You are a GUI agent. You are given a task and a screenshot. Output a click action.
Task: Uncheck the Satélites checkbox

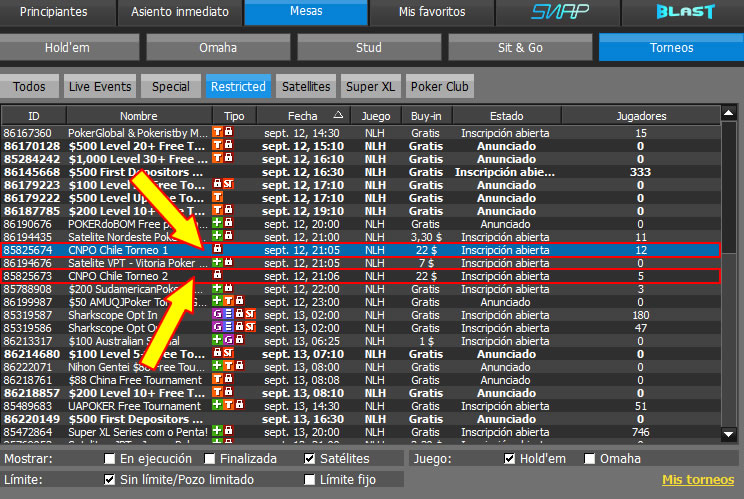pos(311,459)
